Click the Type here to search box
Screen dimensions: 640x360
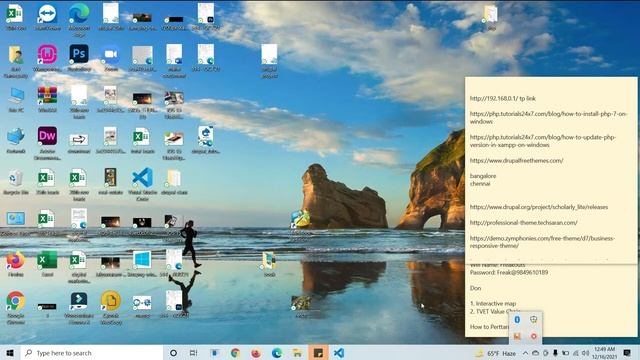pyautogui.click(x=92, y=353)
